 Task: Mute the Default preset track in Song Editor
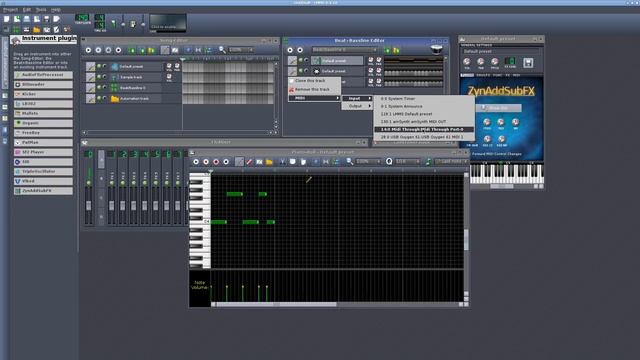[x=99, y=66]
